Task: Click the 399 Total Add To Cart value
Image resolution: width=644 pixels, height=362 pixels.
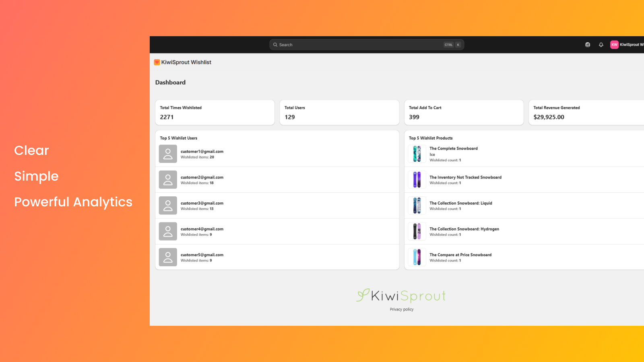Action: [414, 117]
